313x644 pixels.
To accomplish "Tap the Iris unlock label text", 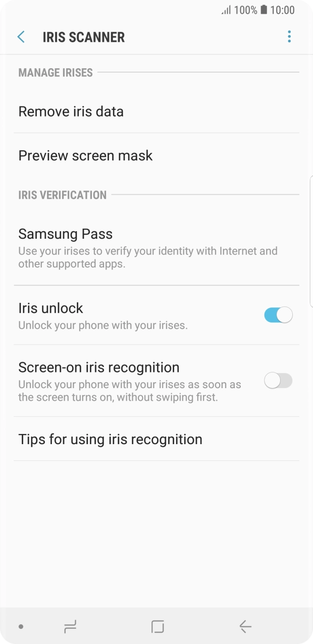I will [50, 308].
